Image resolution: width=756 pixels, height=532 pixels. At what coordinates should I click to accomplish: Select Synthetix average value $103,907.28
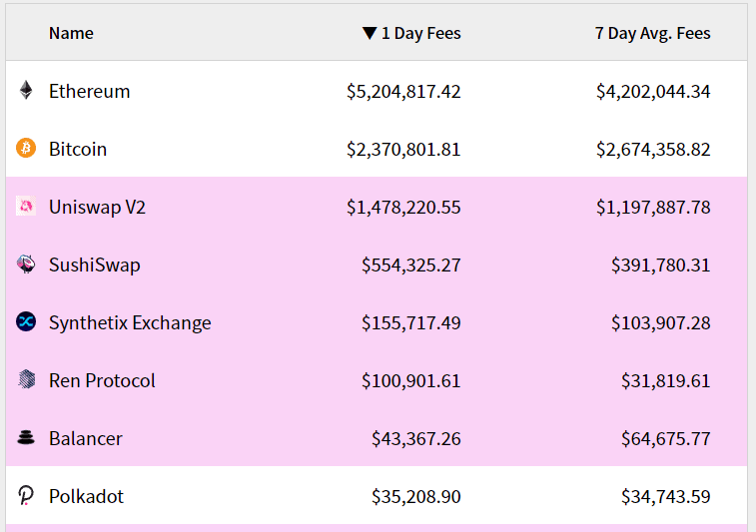point(661,322)
